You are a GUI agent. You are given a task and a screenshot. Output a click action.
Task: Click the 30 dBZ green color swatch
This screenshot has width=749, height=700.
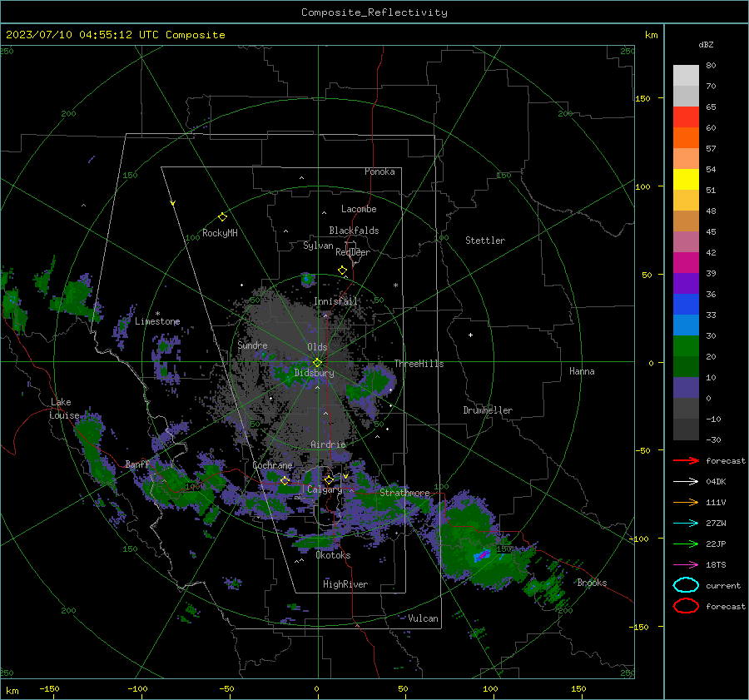(686, 345)
